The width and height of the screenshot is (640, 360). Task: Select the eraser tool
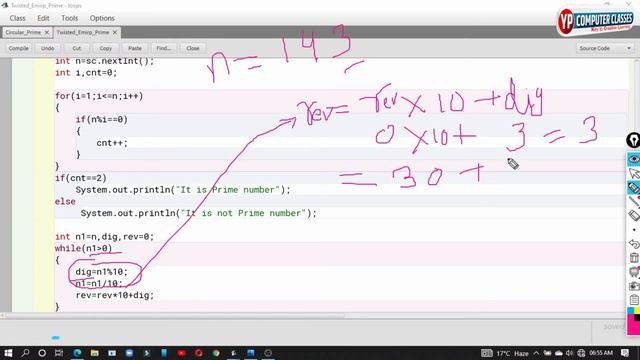[633, 216]
